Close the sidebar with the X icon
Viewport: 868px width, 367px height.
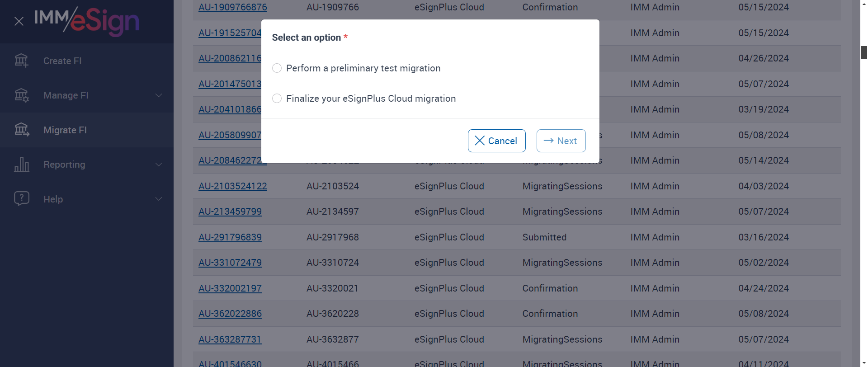(x=19, y=21)
